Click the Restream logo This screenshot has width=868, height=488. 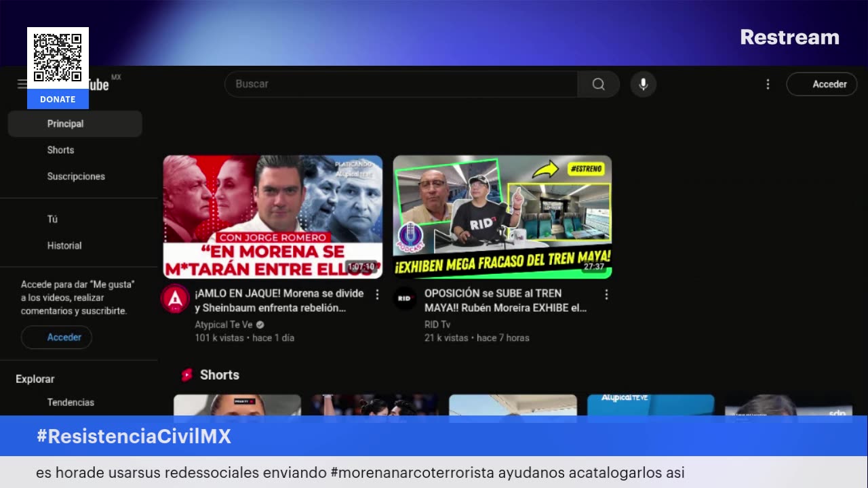[x=789, y=37]
